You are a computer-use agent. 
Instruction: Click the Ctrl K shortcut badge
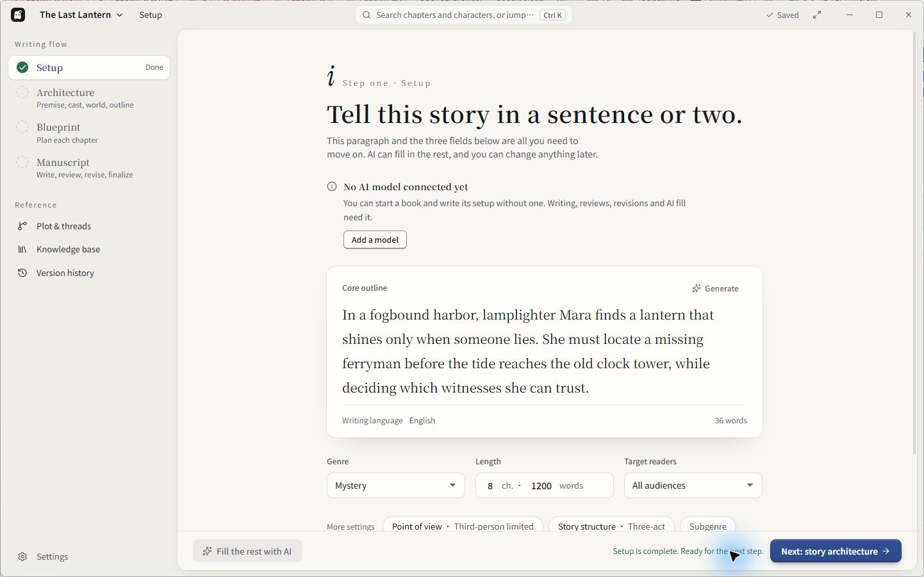[x=552, y=15]
